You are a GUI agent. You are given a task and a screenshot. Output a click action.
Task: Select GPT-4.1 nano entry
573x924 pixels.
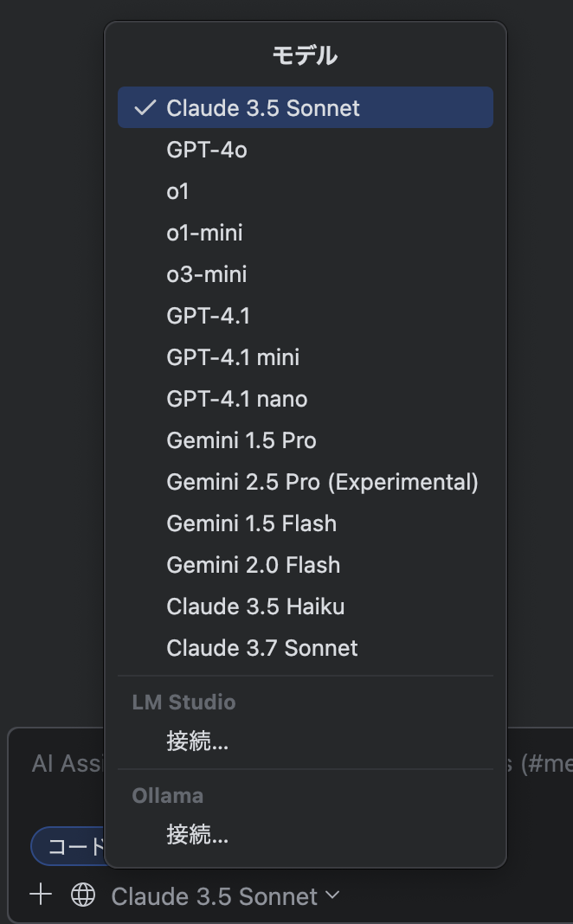[306, 399]
